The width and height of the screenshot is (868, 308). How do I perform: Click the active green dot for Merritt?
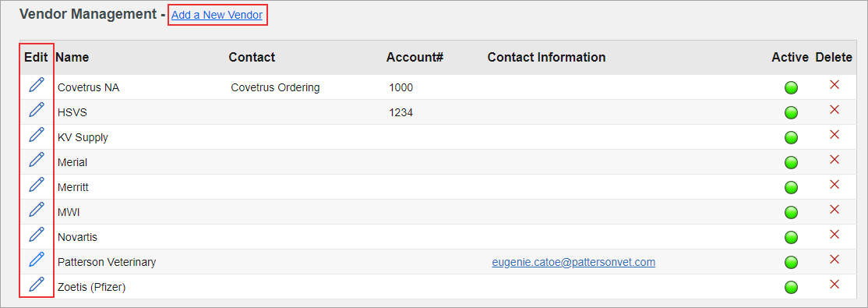791,187
